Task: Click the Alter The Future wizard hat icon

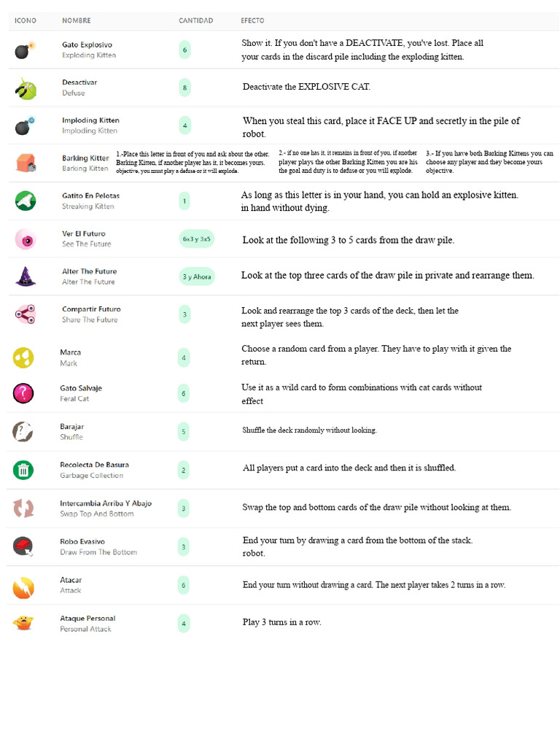Action: coord(25,276)
